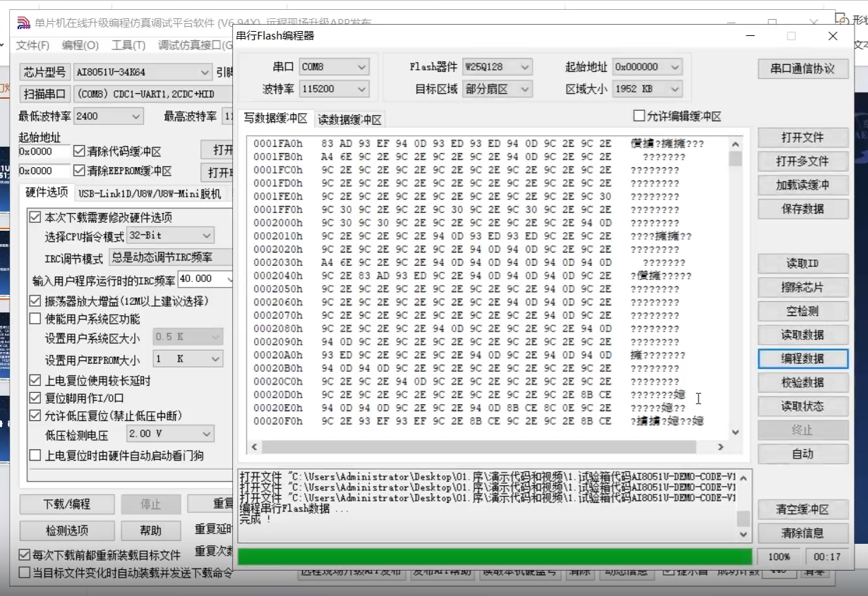Click the 读取ID button
This screenshot has height=596, width=868.
pyautogui.click(x=802, y=264)
